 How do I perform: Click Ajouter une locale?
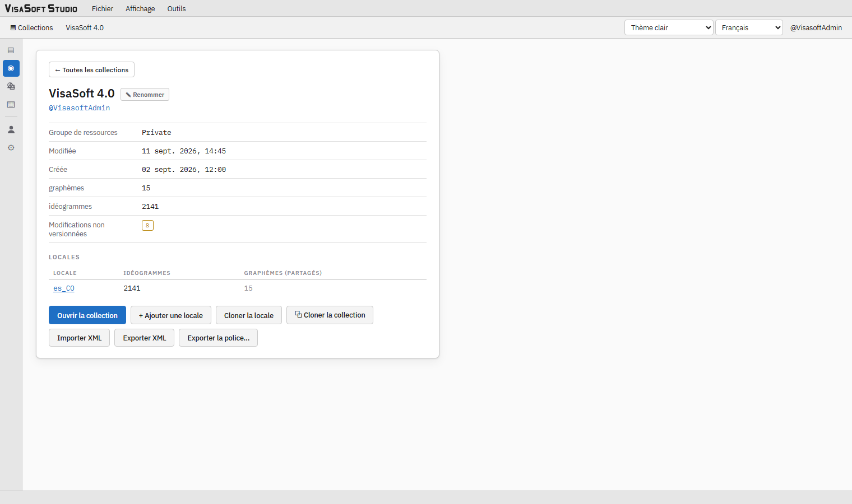(x=171, y=315)
